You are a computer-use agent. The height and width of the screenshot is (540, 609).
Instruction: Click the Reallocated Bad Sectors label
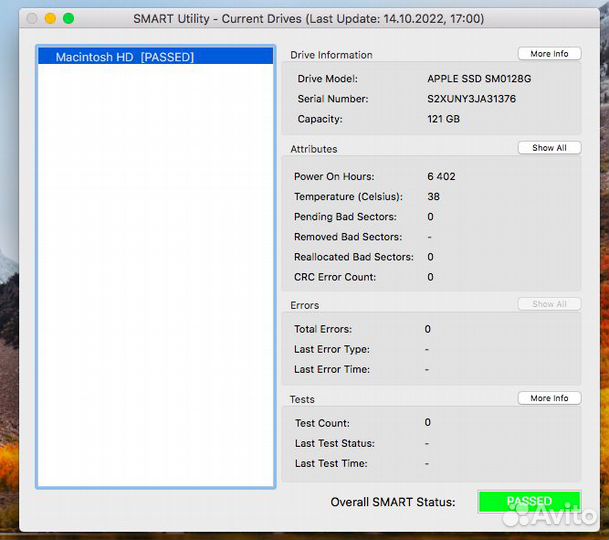point(354,257)
